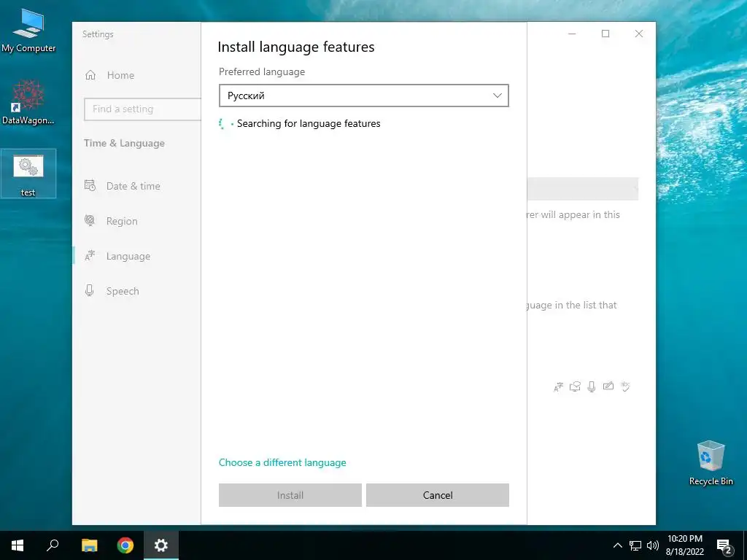The image size is (747, 560).
Task: Click Choose a different language link
Action: click(282, 462)
